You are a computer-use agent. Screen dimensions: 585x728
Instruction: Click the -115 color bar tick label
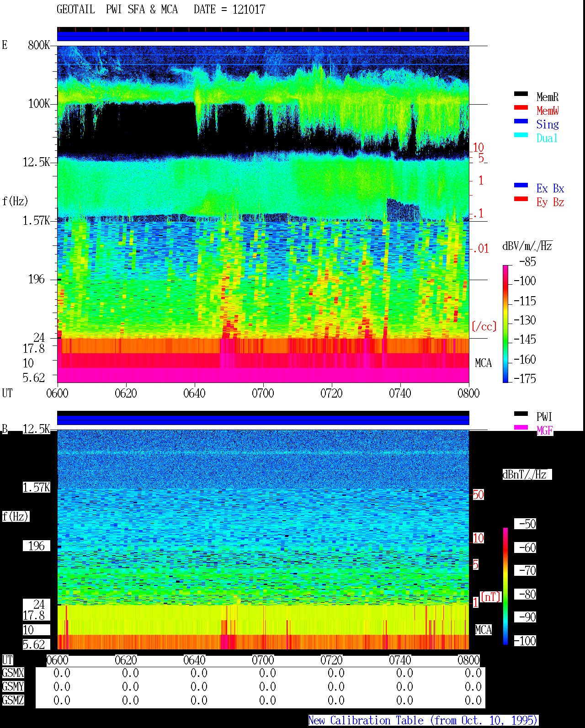coord(525,301)
